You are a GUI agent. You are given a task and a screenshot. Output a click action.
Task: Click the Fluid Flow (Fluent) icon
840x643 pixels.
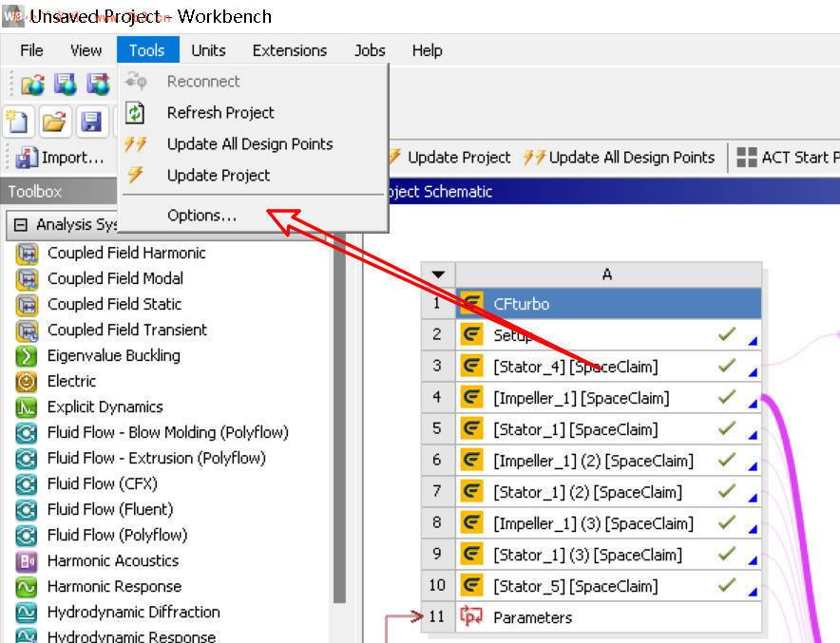[27, 509]
